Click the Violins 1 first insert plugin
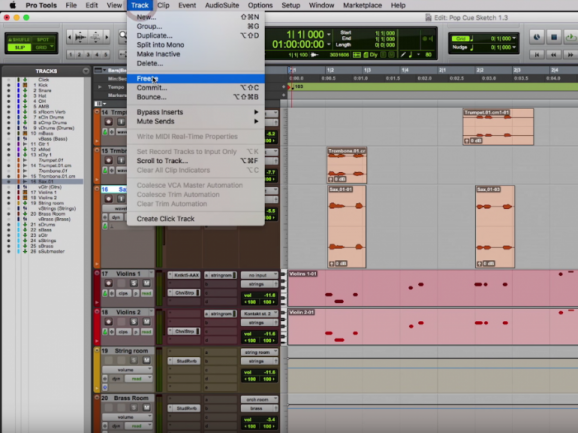 click(184, 275)
